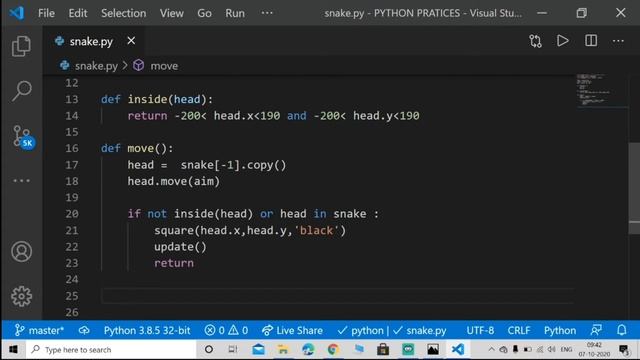
Task: Click 'head.move(aim)' on line 18
Action: tap(173, 181)
